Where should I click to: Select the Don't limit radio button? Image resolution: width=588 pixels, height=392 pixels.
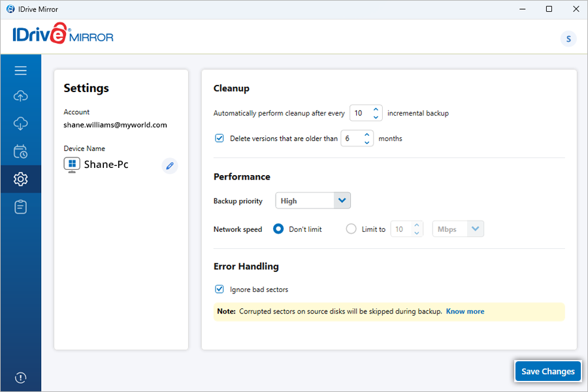(x=278, y=229)
